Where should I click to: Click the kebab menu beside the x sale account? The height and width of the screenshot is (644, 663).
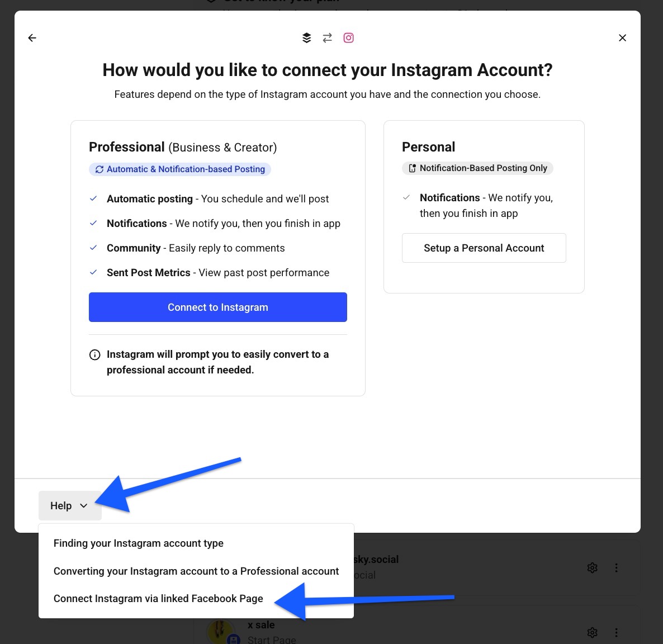click(x=616, y=632)
